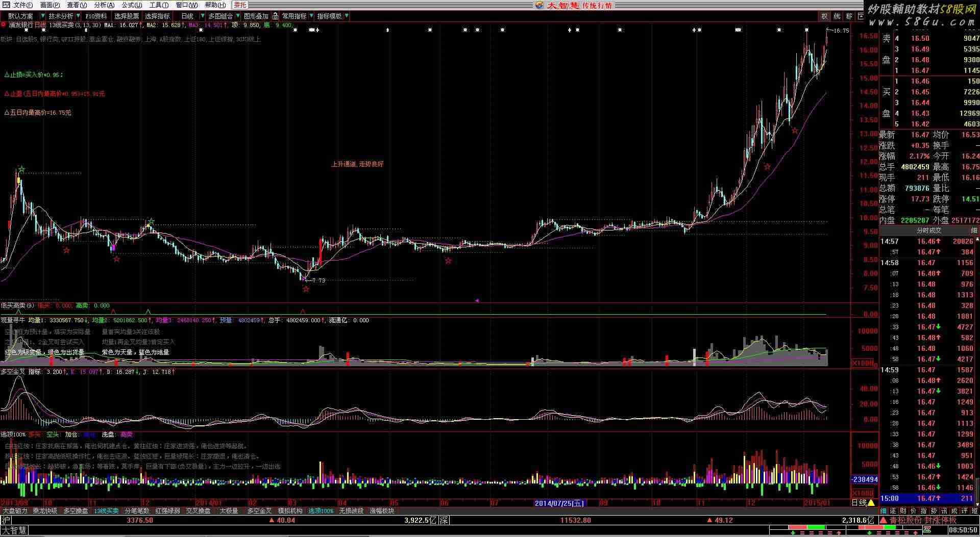This screenshot has height=537, width=980.
Task: Switch to 讯 news tab in quote panel
Action: point(944,510)
